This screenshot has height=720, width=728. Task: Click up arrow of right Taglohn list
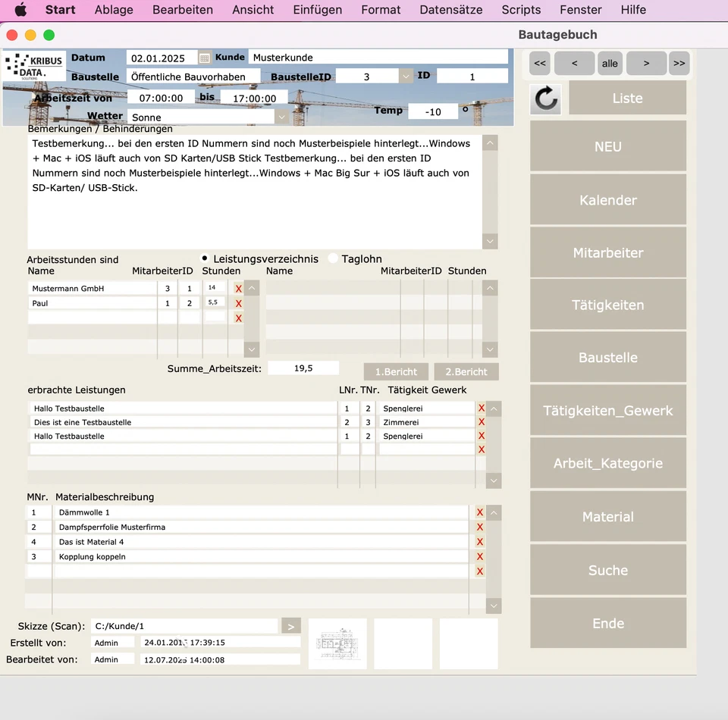490,288
